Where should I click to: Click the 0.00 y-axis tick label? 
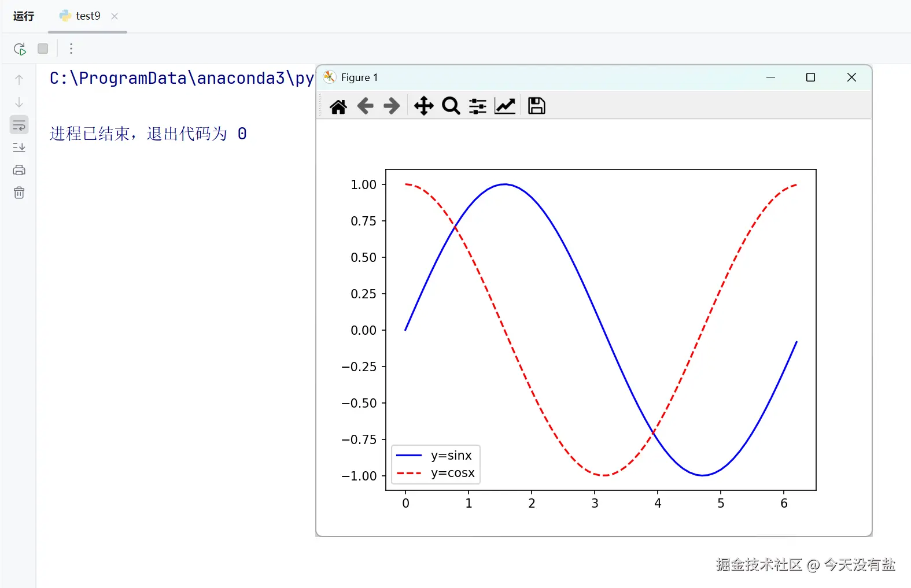(363, 331)
